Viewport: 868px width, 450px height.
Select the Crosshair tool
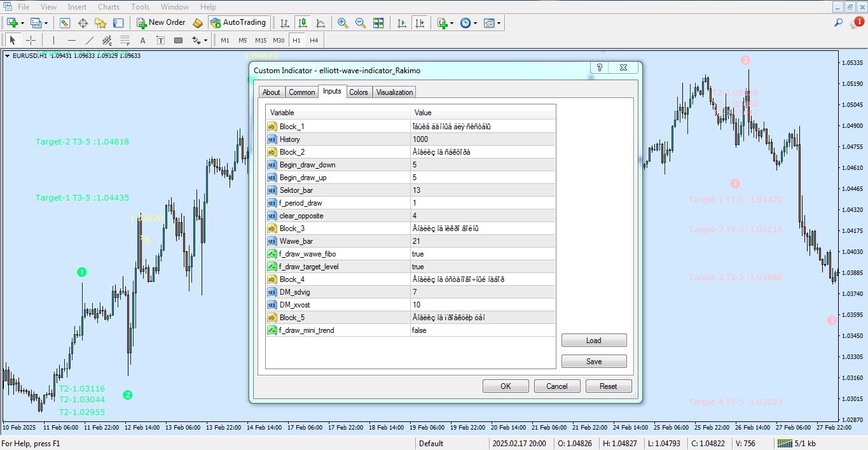pyautogui.click(x=31, y=40)
